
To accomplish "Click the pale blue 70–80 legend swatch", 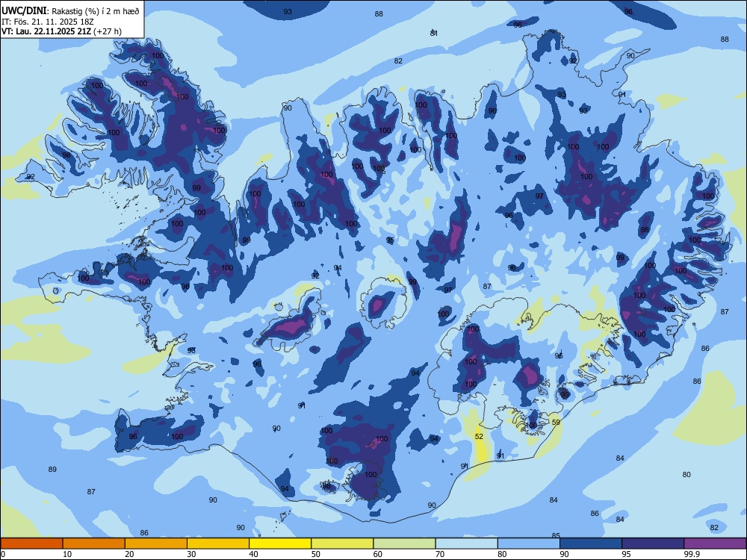I will (466, 544).
